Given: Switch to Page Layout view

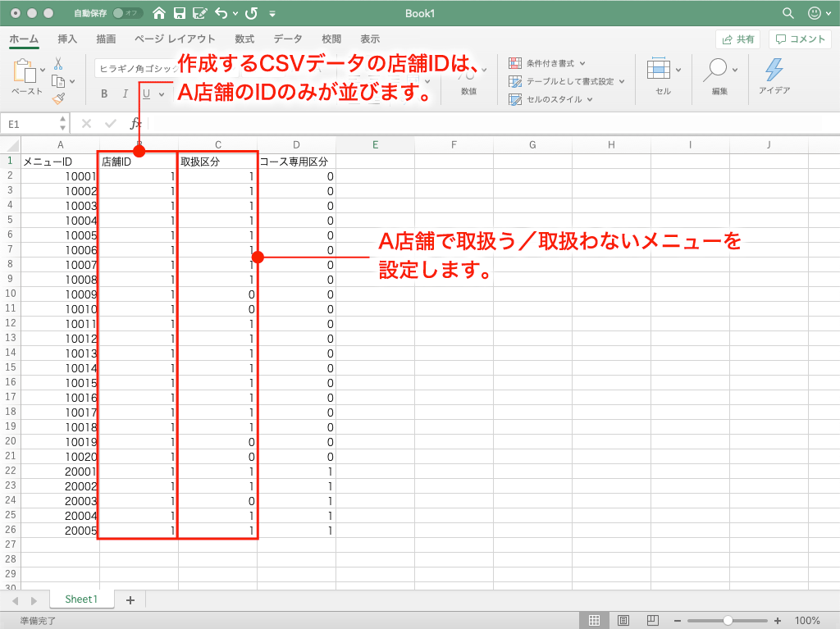Looking at the screenshot, I should click(623, 621).
